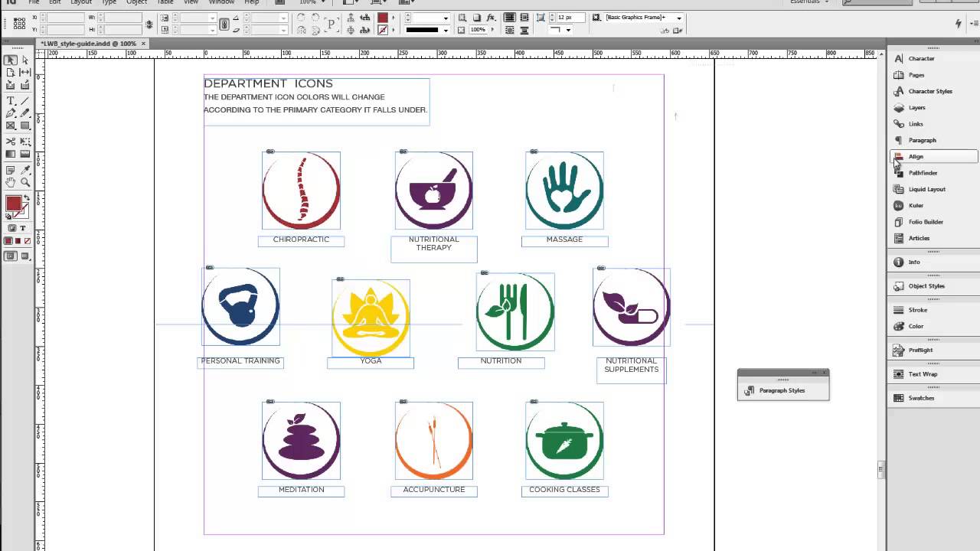The image size is (980, 551).
Task: Swap fill and stroke colors
Action: (27, 197)
